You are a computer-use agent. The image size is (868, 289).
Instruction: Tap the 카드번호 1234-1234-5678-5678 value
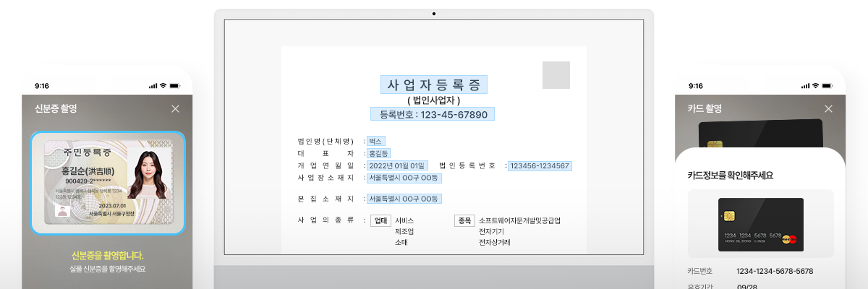click(x=774, y=271)
